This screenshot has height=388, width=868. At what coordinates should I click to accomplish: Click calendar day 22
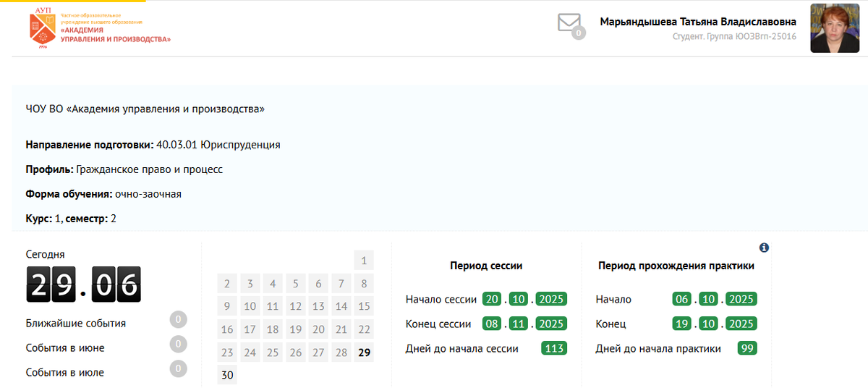tap(364, 329)
